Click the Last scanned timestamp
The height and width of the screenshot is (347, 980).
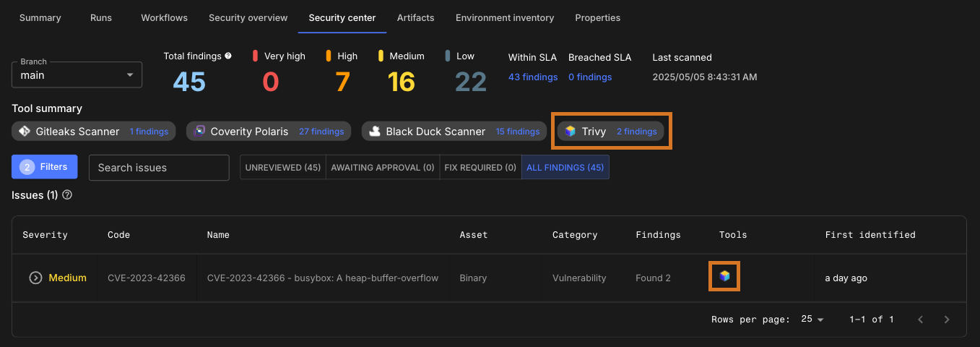(705, 77)
